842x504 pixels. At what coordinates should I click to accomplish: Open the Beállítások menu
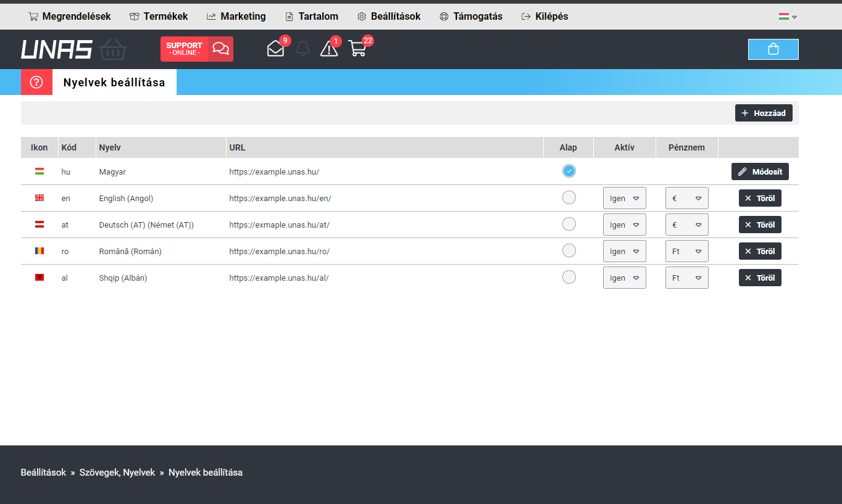389,17
